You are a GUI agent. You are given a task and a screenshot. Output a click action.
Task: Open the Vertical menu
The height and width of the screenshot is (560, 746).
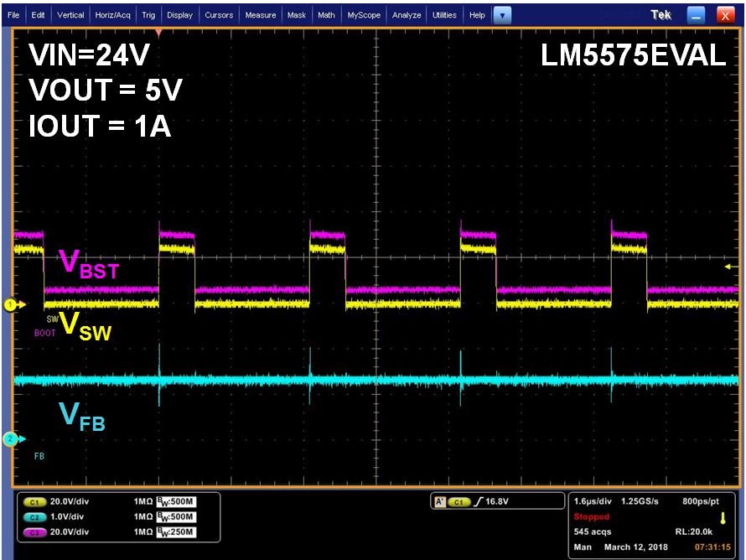tap(70, 15)
